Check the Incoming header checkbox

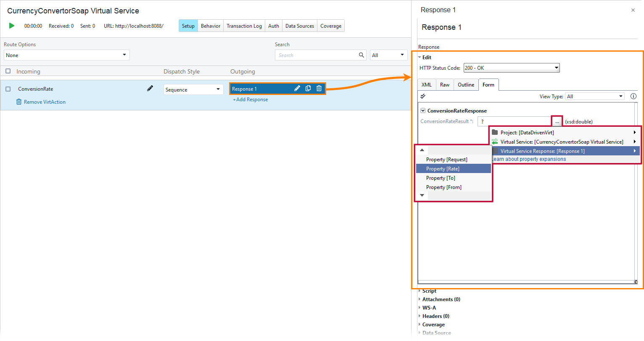click(x=8, y=71)
